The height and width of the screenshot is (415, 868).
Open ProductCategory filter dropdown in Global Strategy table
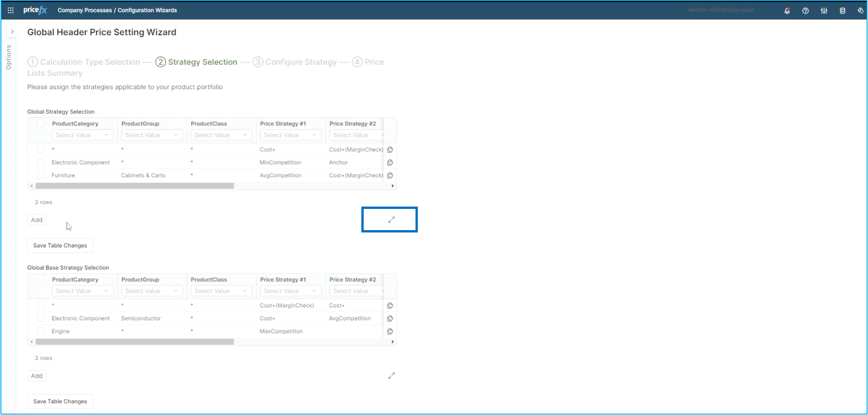(x=82, y=135)
